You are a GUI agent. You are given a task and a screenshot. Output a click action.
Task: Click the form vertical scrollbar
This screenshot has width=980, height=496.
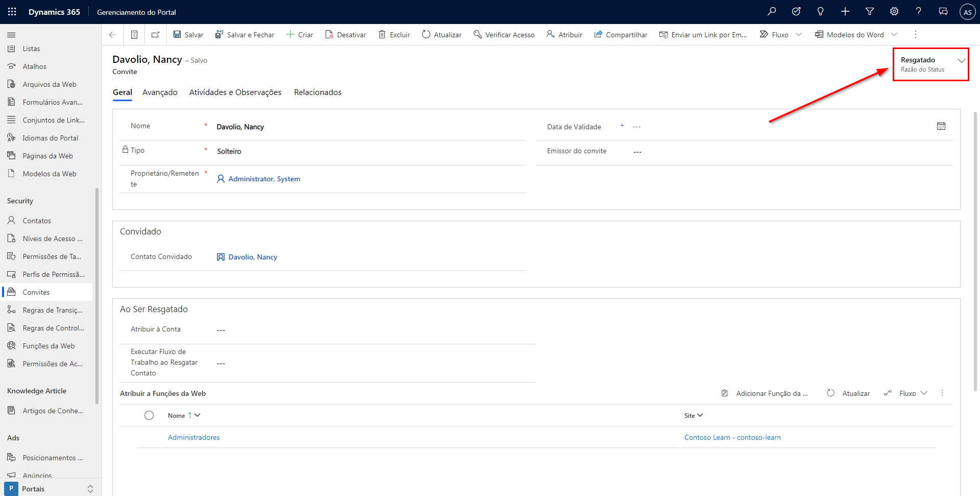pos(975,251)
